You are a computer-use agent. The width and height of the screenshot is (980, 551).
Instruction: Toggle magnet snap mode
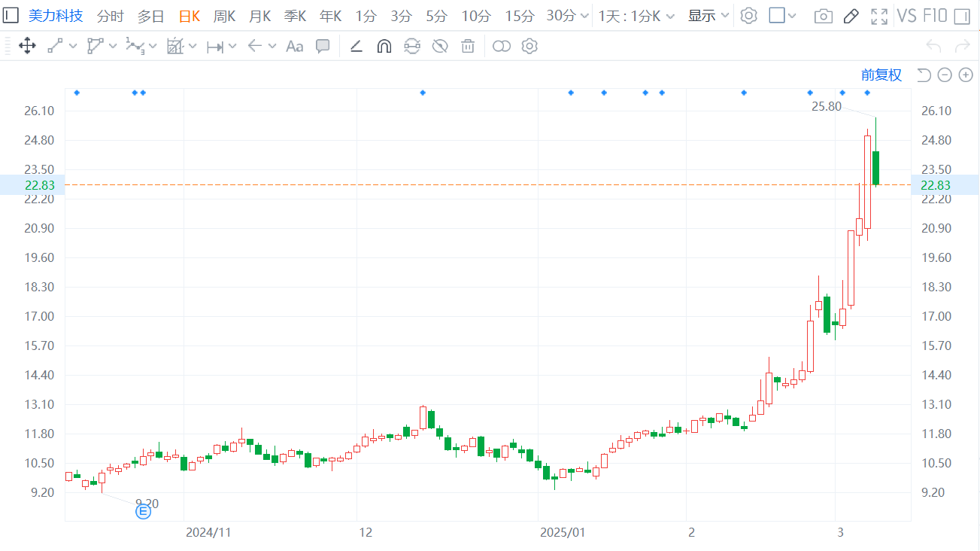coord(384,47)
